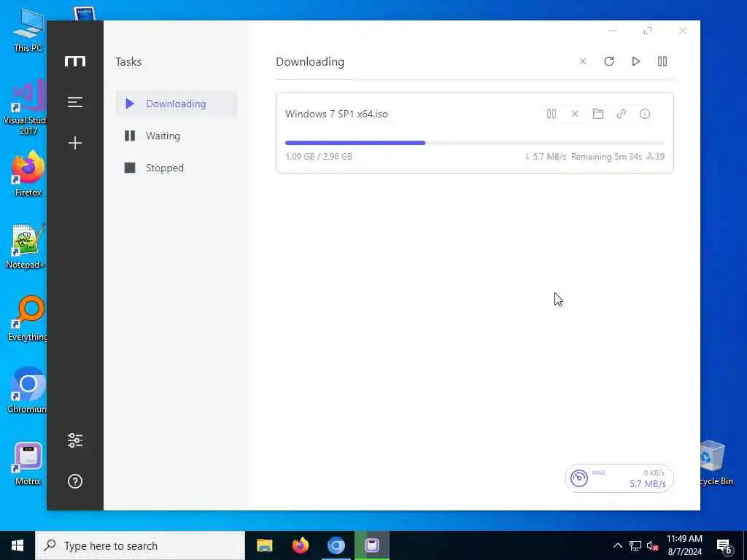
Task: Show Windows 7 ISO file in folder
Action: [598, 114]
